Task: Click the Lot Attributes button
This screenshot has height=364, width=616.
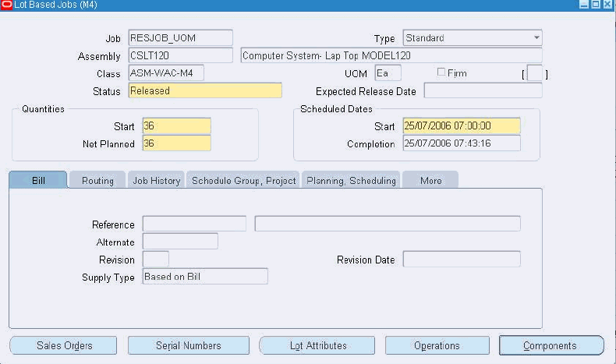Action: [x=317, y=345]
